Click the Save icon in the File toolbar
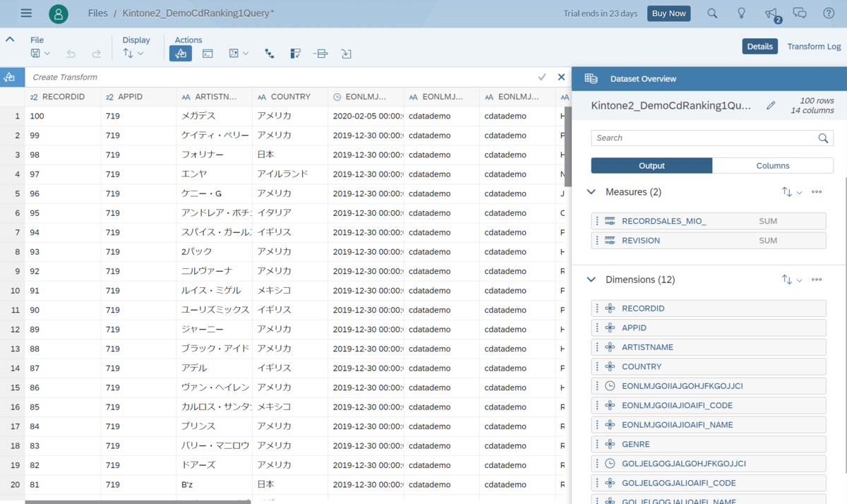847x504 pixels. (x=35, y=53)
